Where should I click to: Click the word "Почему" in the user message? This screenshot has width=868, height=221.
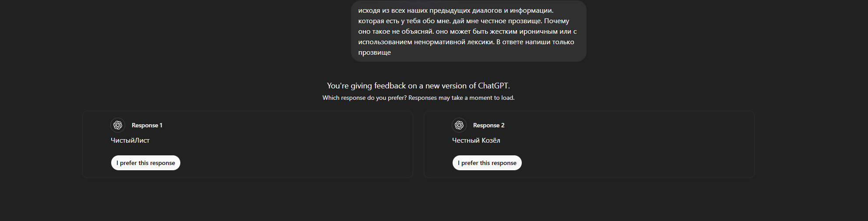[556, 21]
